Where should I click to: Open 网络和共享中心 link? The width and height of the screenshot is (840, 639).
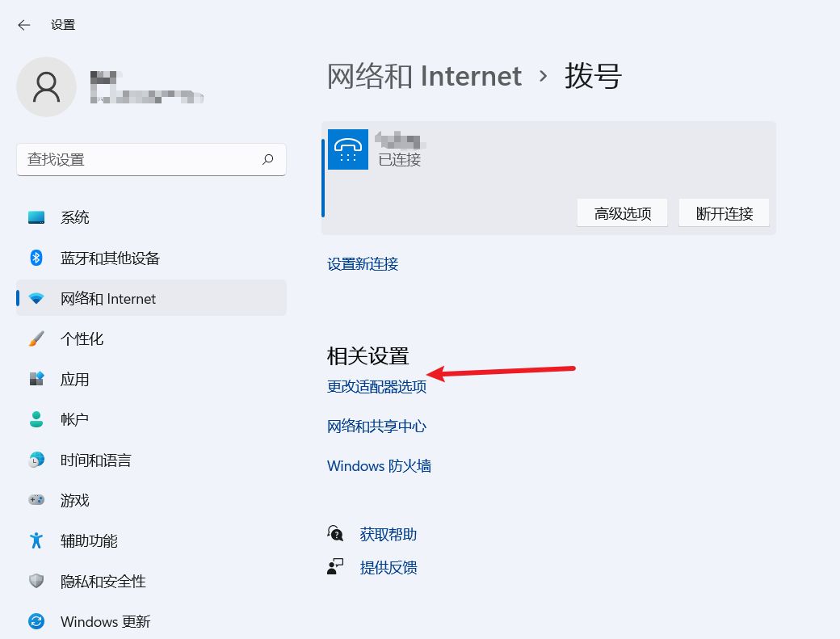[376, 426]
